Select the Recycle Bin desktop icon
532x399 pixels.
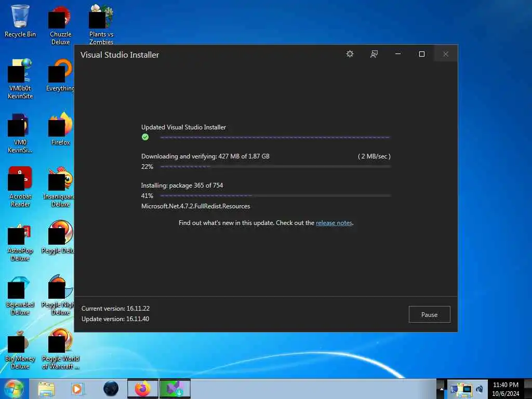click(20, 21)
